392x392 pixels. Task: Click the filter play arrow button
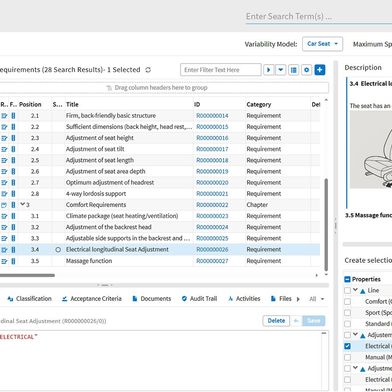click(x=269, y=70)
